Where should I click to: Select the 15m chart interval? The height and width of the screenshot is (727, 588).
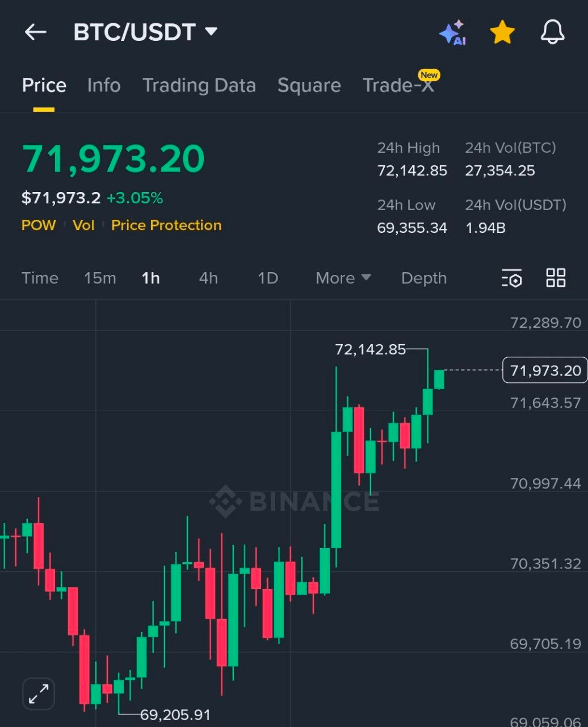[100, 278]
